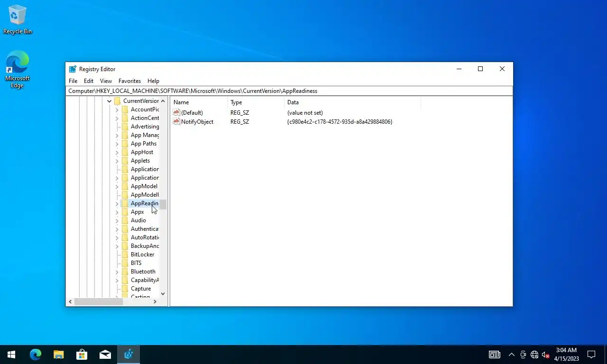Expand the AppModel key
The image size is (607, 364).
(x=117, y=186)
